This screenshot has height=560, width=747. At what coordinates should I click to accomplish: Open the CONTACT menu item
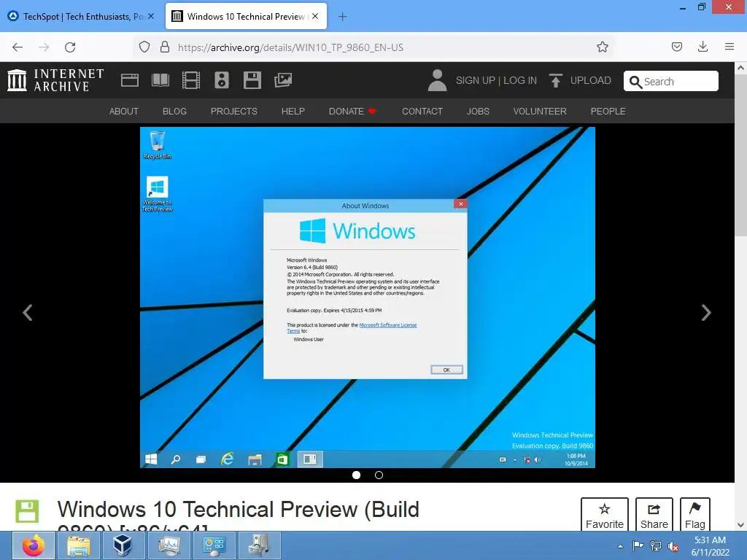tap(422, 111)
